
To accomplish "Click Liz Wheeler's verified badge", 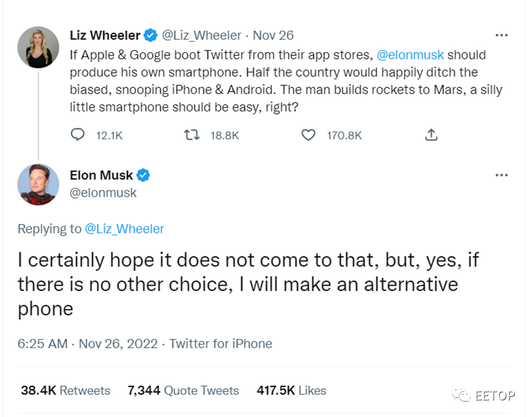I will tap(151, 35).
